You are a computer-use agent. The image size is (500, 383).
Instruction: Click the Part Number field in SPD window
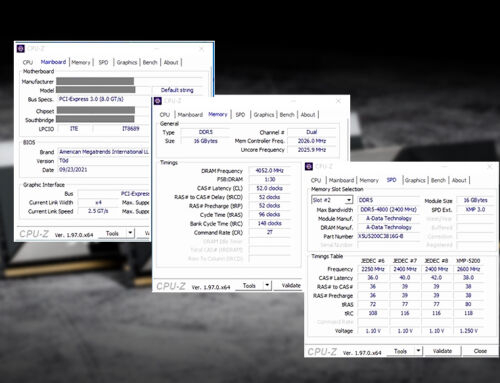tap(389, 236)
